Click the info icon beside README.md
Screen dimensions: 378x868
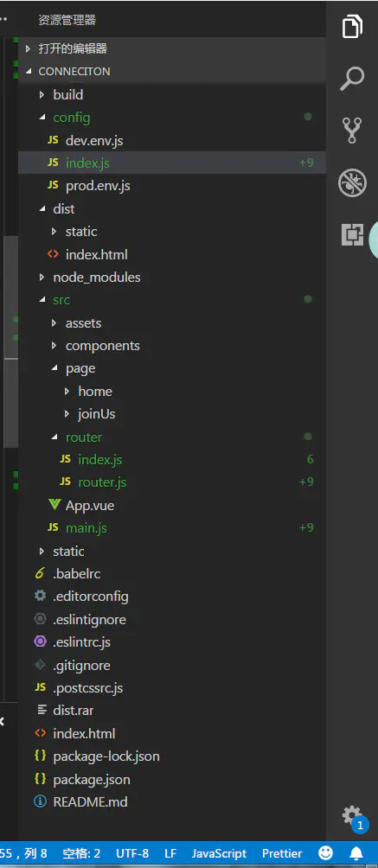[x=40, y=801]
